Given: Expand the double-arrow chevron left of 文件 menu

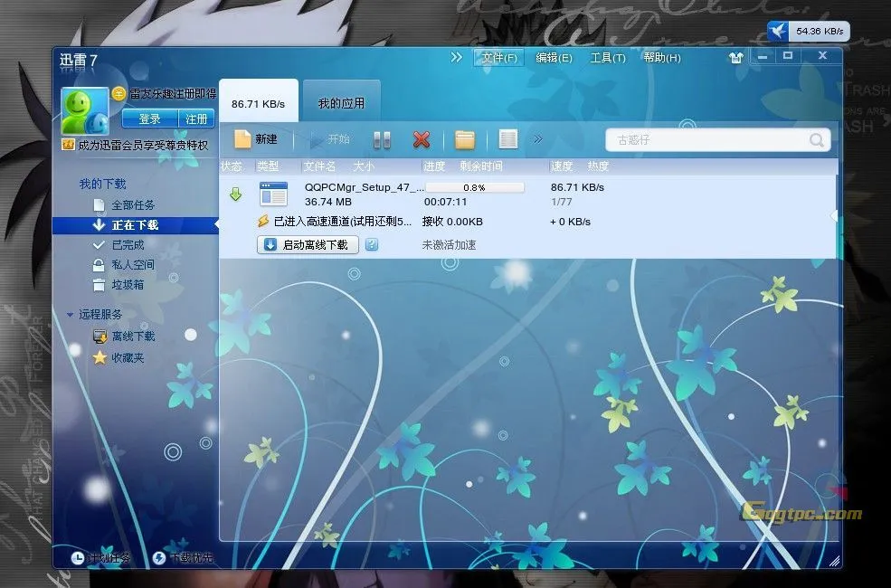Looking at the screenshot, I should pos(457,57).
